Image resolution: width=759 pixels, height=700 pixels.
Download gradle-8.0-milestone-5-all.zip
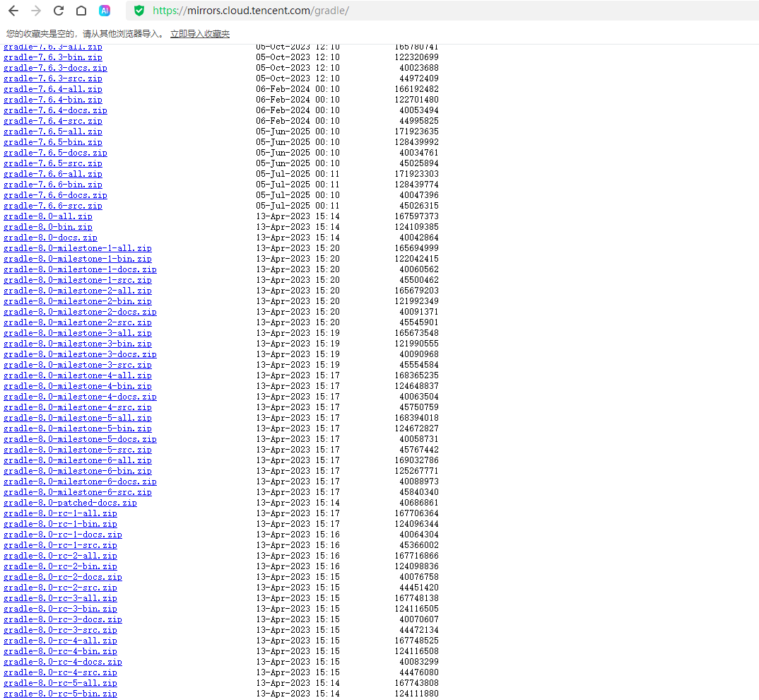[x=78, y=418]
